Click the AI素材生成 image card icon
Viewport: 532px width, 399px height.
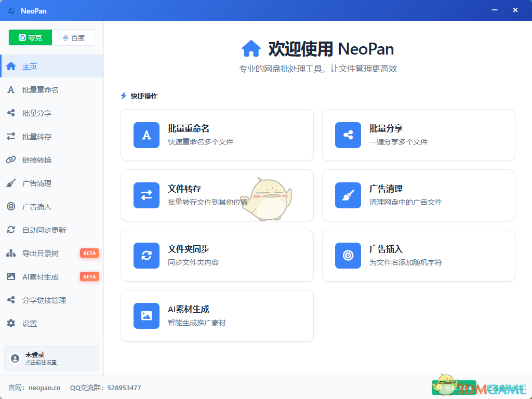pos(147,316)
